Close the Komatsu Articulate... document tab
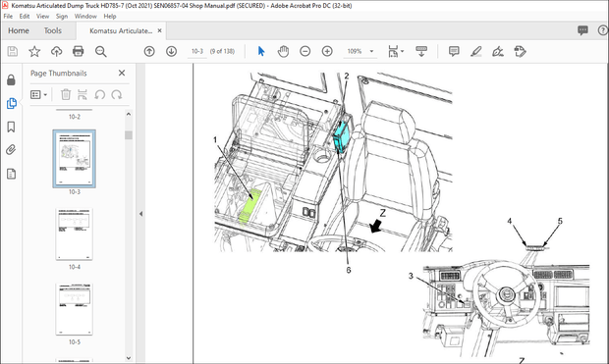 [160, 30]
